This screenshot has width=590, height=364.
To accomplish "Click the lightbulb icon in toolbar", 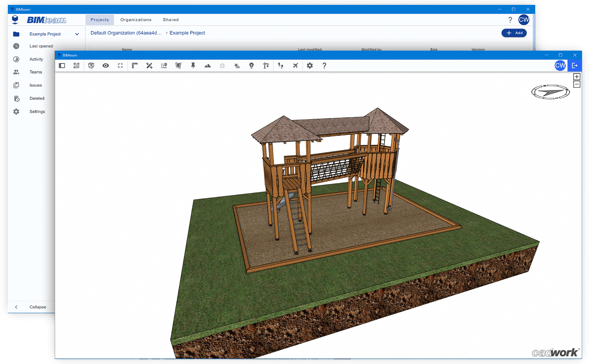I will [252, 66].
